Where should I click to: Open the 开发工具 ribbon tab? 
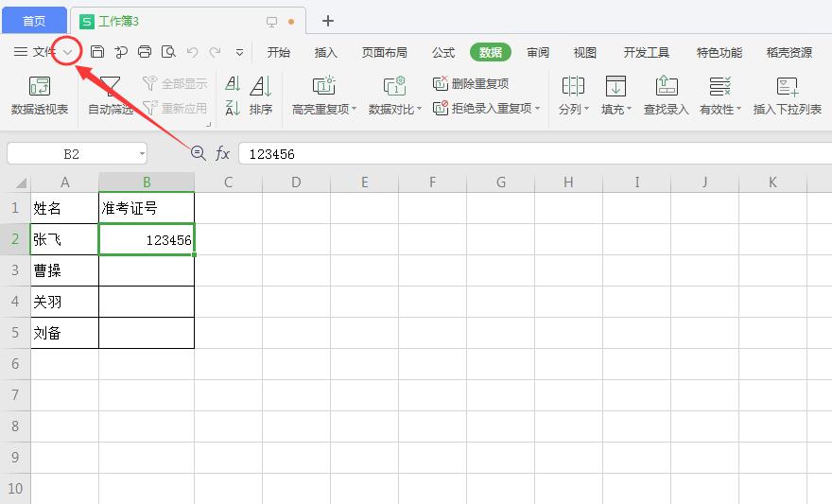pyautogui.click(x=647, y=52)
